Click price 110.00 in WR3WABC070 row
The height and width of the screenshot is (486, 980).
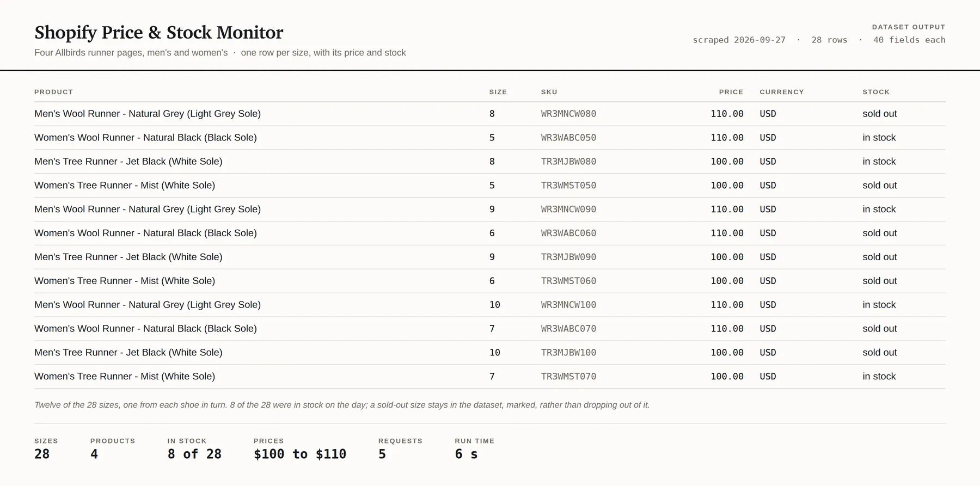(727, 329)
